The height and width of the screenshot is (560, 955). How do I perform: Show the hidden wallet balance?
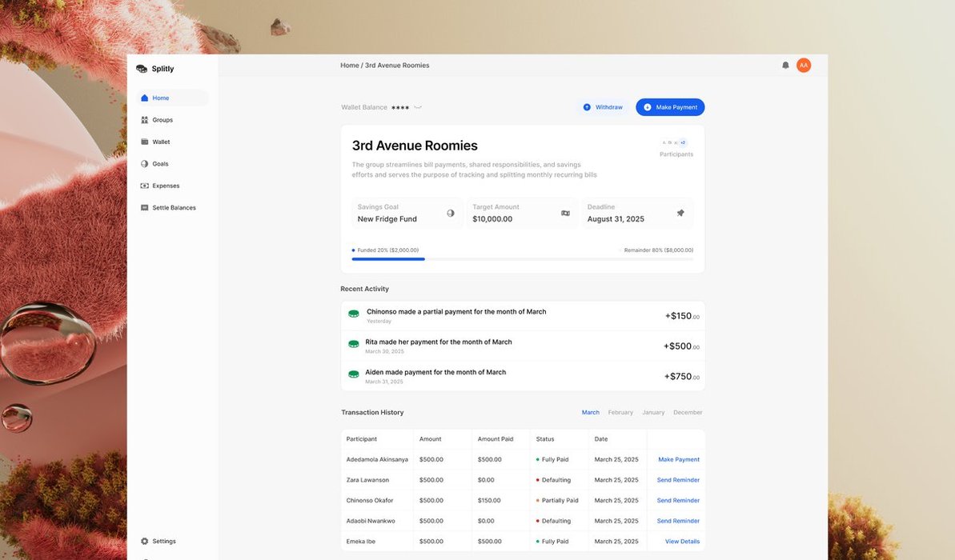tap(418, 107)
